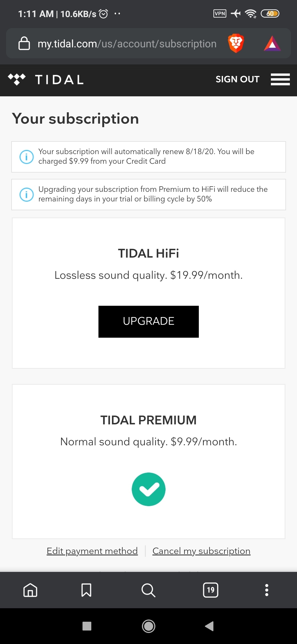The height and width of the screenshot is (644, 297).
Task: Tap the search icon in the bottom bar
Action: point(148,590)
